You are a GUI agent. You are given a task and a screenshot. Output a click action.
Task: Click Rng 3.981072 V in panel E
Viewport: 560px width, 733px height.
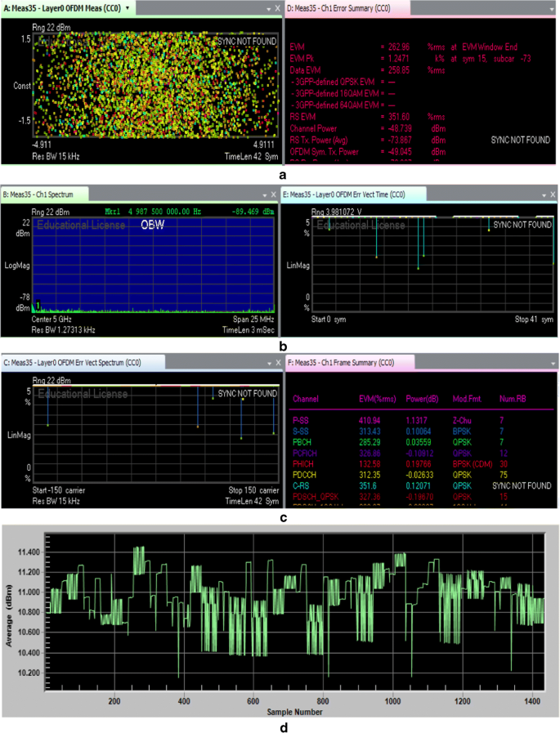click(x=336, y=212)
